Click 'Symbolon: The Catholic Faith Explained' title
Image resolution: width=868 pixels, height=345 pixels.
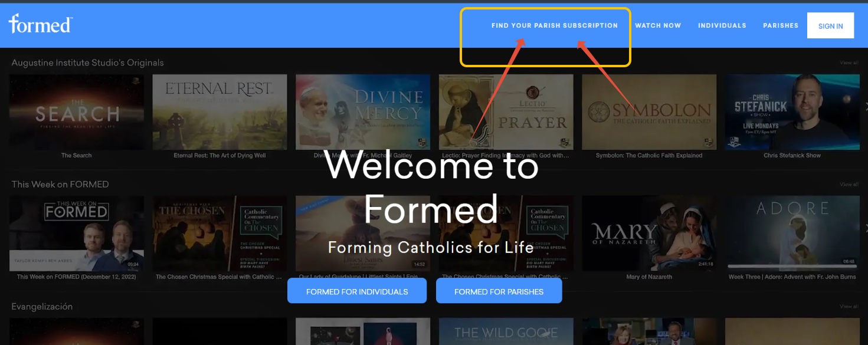pos(649,156)
